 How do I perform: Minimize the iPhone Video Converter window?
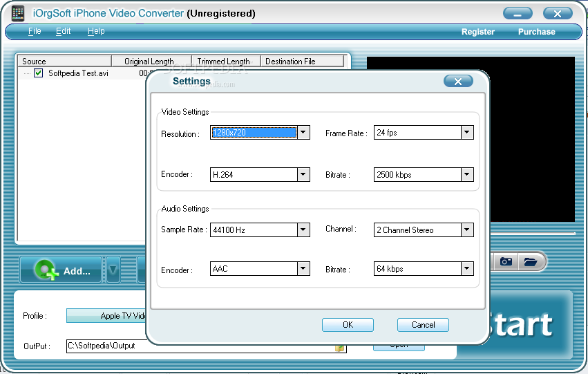[x=518, y=14]
